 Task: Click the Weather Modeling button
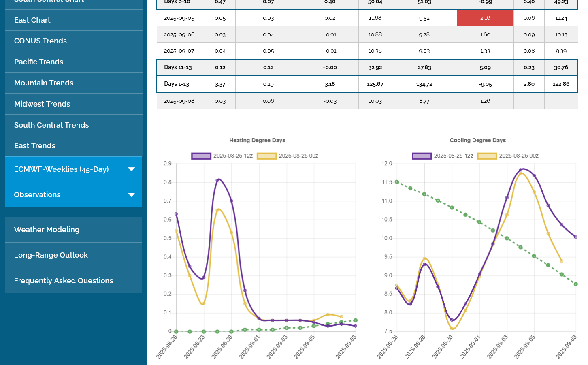click(x=47, y=230)
